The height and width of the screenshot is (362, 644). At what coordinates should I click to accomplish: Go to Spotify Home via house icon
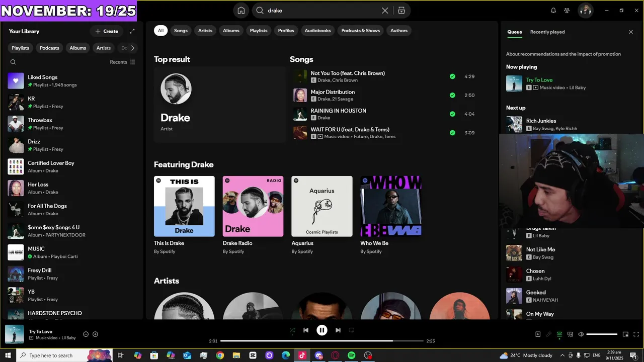pyautogui.click(x=242, y=11)
